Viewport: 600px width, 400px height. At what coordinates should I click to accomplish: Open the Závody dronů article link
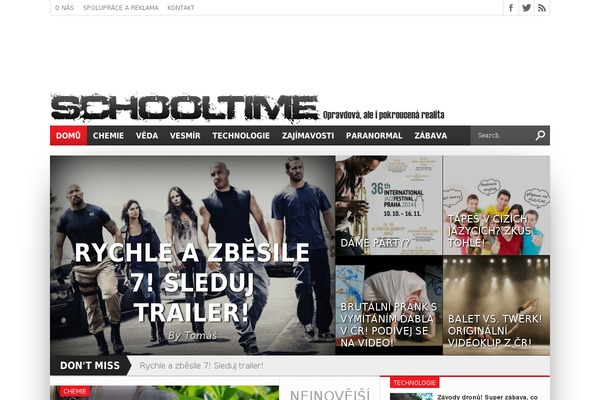coord(488,397)
